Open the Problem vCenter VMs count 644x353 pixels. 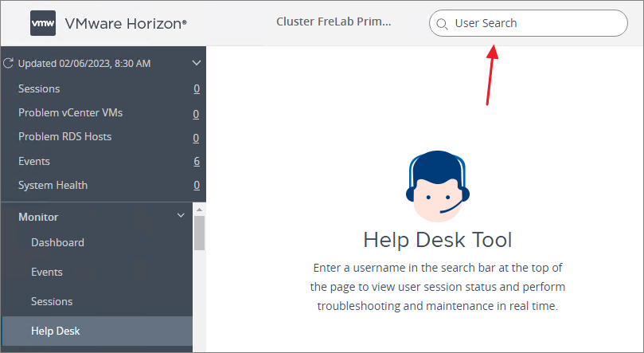pyautogui.click(x=196, y=113)
